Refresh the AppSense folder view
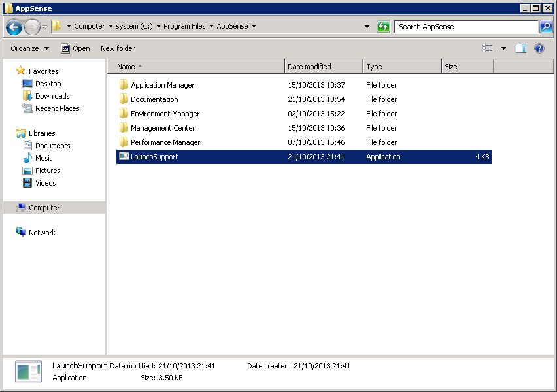The height and width of the screenshot is (392, 557). click(x=383, y=27)
